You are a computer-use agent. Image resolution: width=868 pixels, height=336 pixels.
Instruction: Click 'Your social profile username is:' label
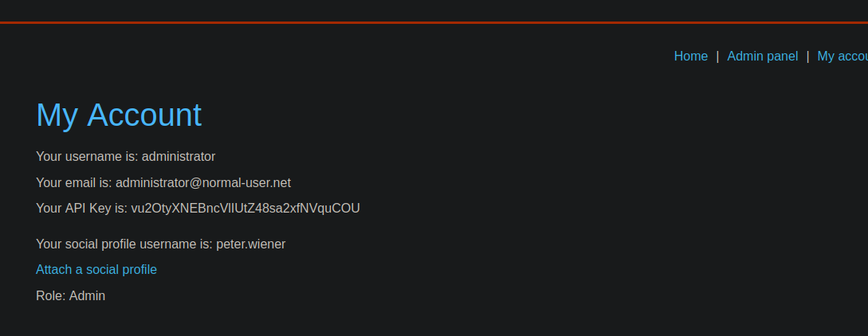click(124, 244)
